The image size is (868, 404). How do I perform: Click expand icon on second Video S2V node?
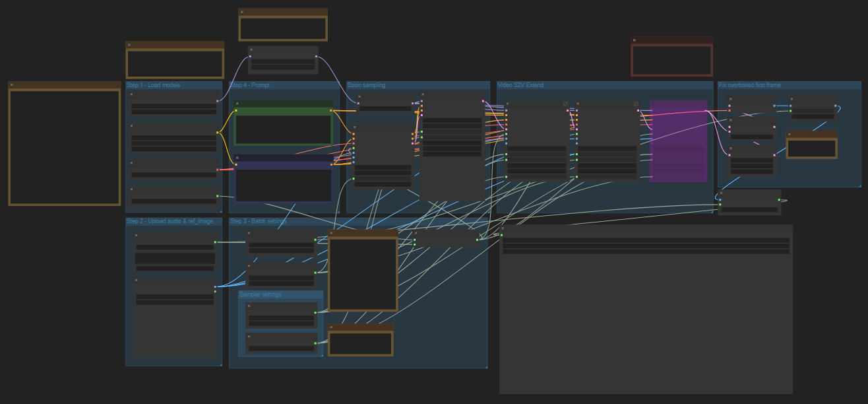click(636, 104)
